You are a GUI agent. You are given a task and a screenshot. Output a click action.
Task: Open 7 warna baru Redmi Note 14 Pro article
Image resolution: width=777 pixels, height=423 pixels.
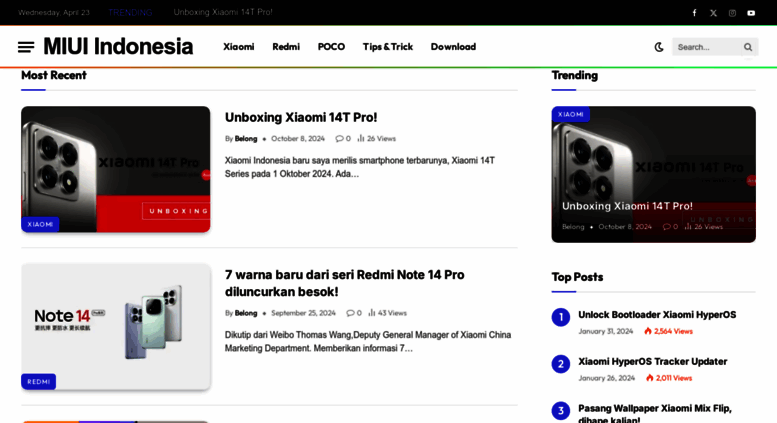(x=344, y=283)
